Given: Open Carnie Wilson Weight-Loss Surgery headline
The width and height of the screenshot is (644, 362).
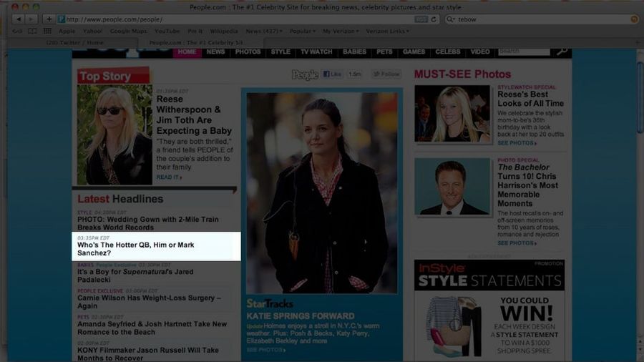Looking at the screenshot, I should [149, 302].
